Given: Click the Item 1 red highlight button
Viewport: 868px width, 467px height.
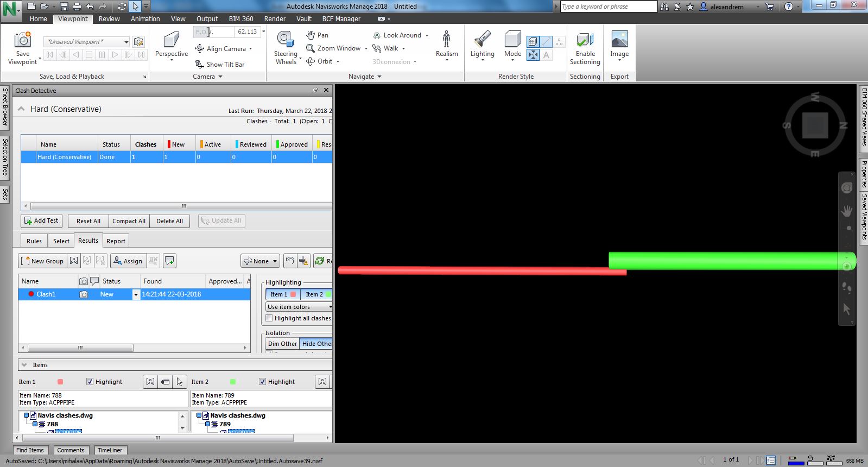Looking at the screenshot, I should (x=283, y=294).
